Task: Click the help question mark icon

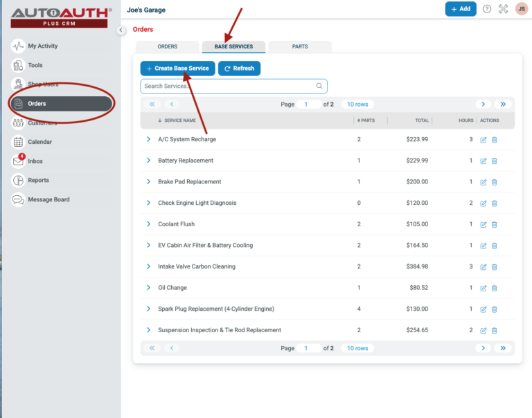Action: click(487, 9)
